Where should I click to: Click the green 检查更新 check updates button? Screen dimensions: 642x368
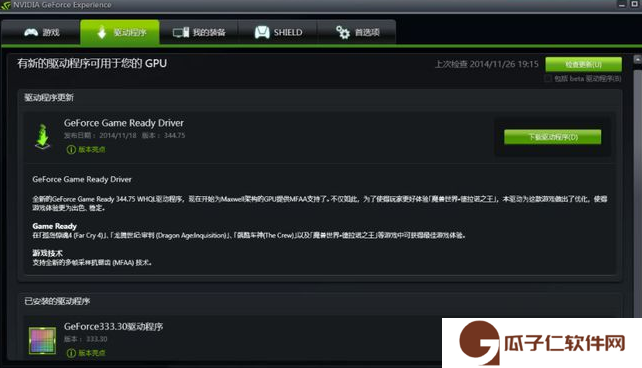click(x=583, y=64)
